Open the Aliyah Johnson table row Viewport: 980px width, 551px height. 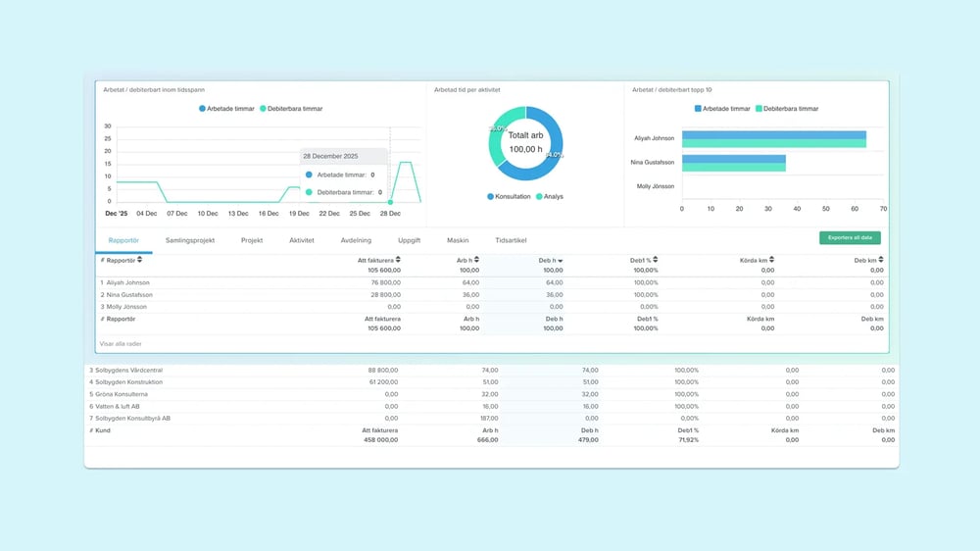pos(127,282)
